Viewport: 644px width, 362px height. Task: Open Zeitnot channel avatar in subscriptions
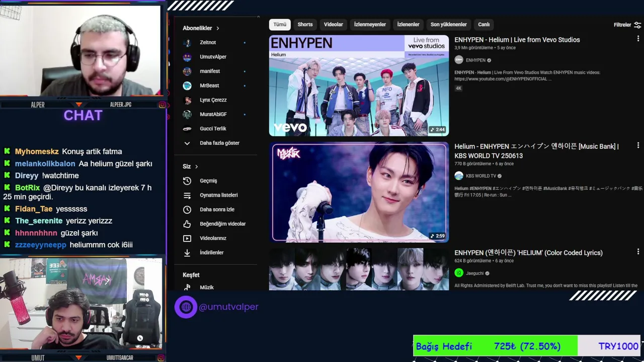[x=187, y=43]
